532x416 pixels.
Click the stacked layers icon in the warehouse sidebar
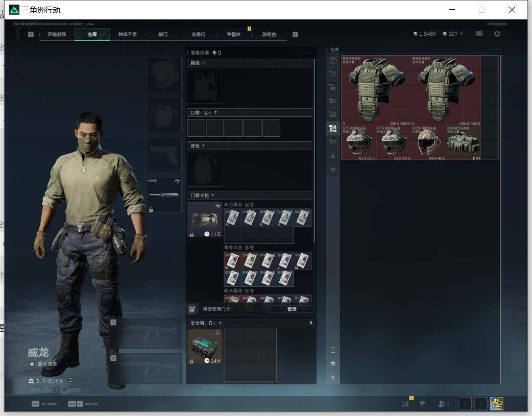tap(333, 364)
